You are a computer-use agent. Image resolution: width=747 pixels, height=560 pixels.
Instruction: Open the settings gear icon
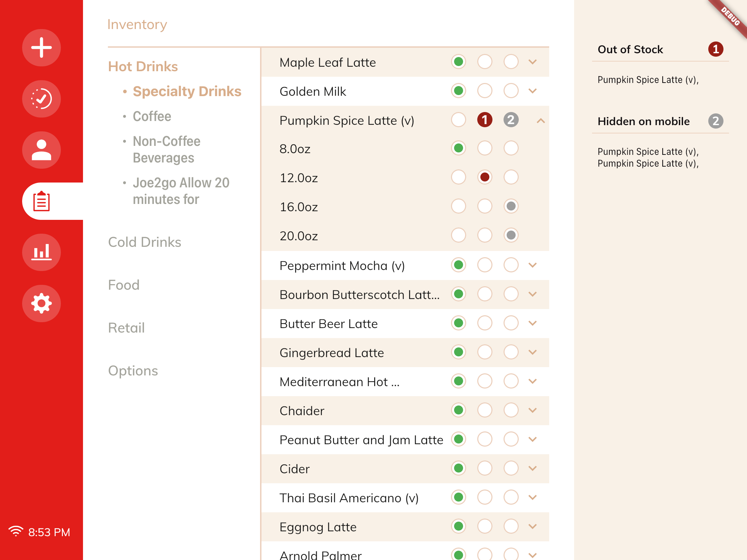click(41, 304)
